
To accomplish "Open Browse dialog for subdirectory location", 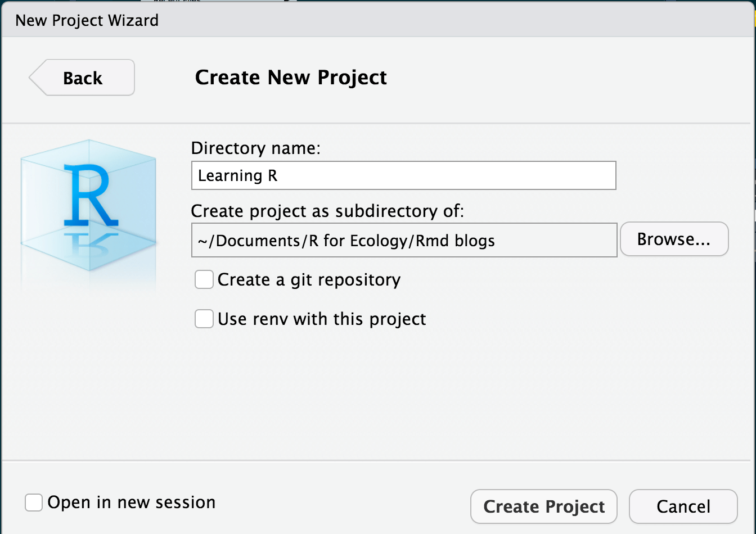I will click(x=674, y=239).
